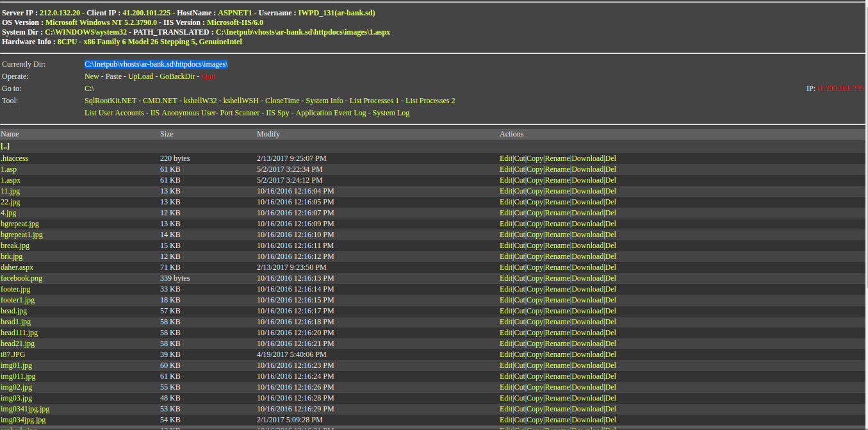Click the Size column header

click(x=167, y=134)
